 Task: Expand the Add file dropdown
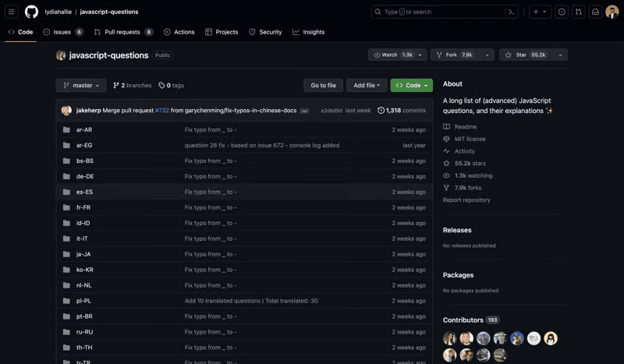(367, 85)
